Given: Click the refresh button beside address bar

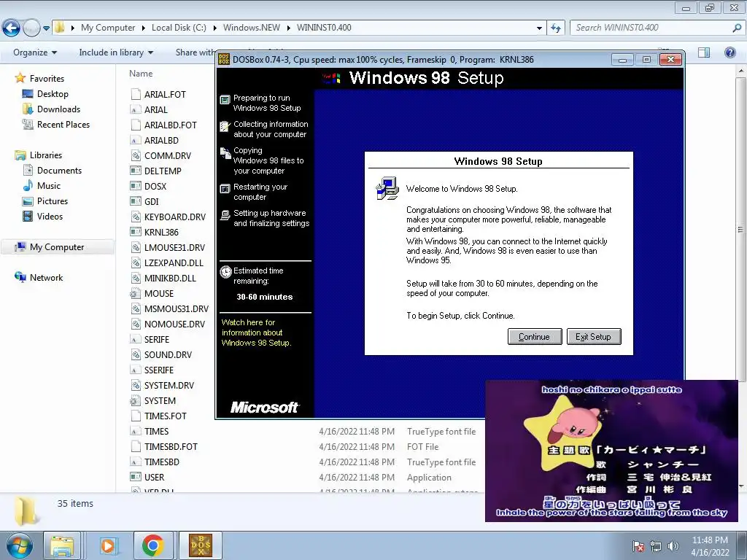Looking at the screenshot, I should (555, 28).
